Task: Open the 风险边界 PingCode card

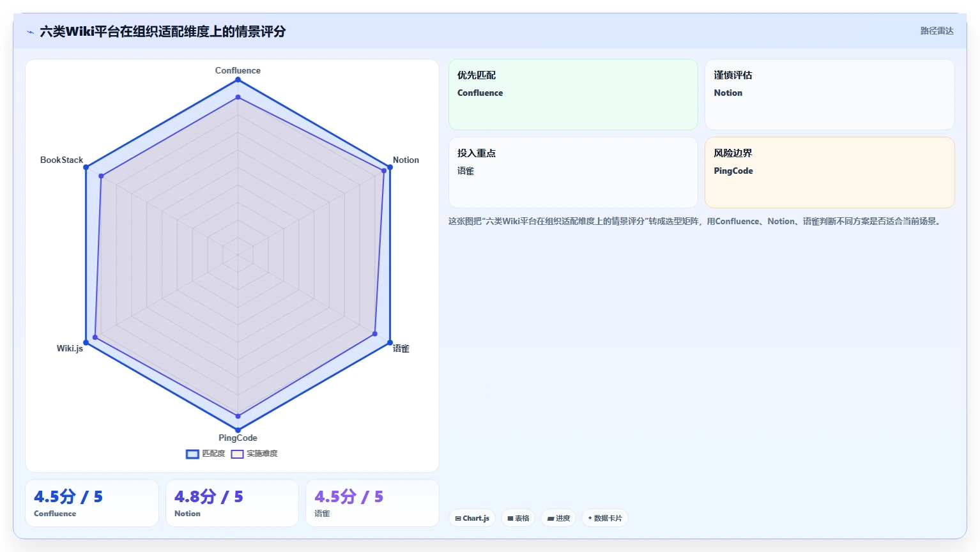Action: pyautogui.click(x=830, y=172)
